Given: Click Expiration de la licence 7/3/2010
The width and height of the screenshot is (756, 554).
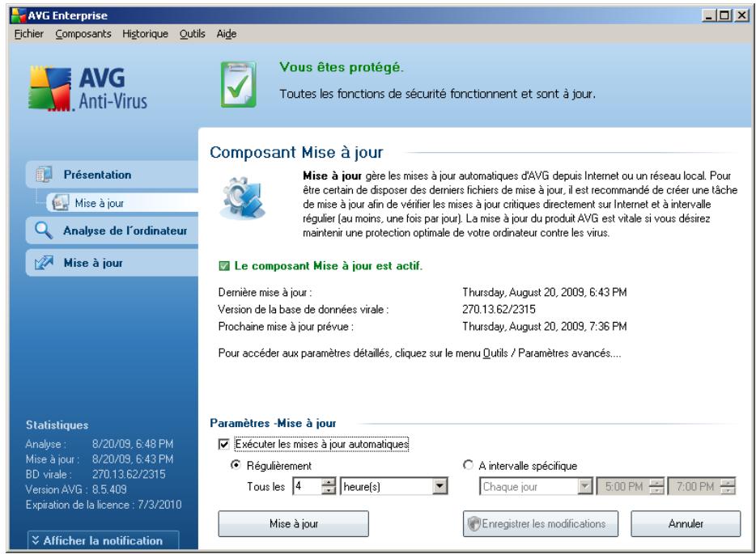Looking at the screenshot, I should (x=104, y=505).
